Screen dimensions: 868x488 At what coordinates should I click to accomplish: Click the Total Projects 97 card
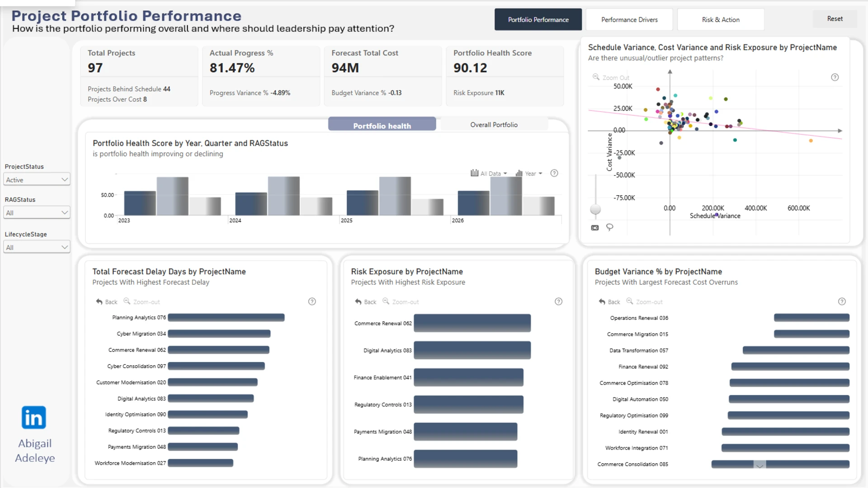click(139, 76)
